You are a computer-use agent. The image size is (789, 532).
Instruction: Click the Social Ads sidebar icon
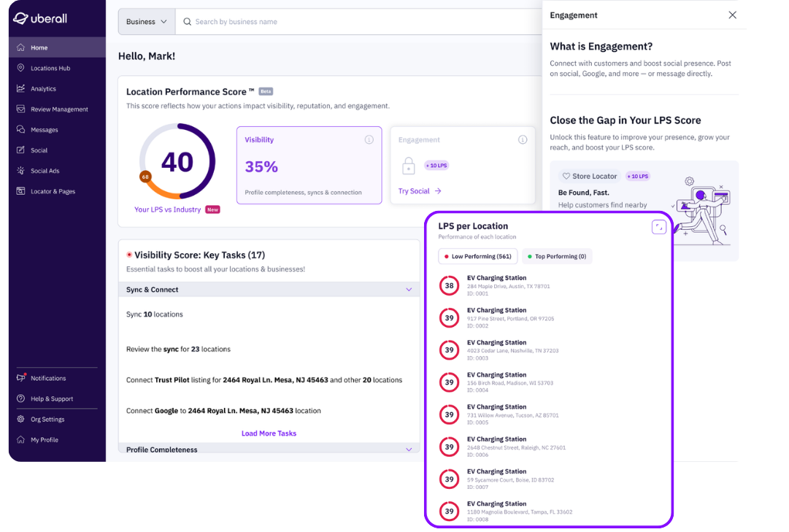pos(20,171)
